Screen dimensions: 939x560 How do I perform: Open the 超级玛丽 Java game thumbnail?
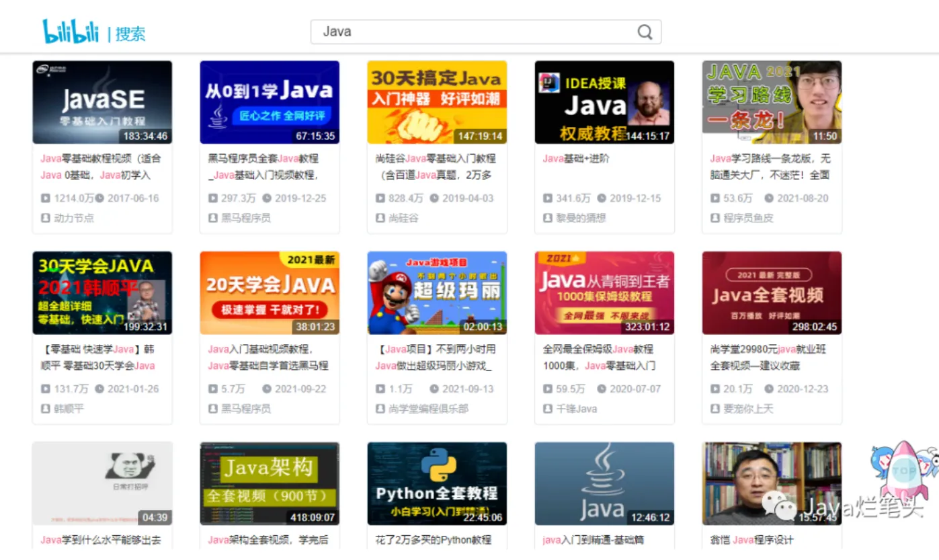tap(437, 293)
